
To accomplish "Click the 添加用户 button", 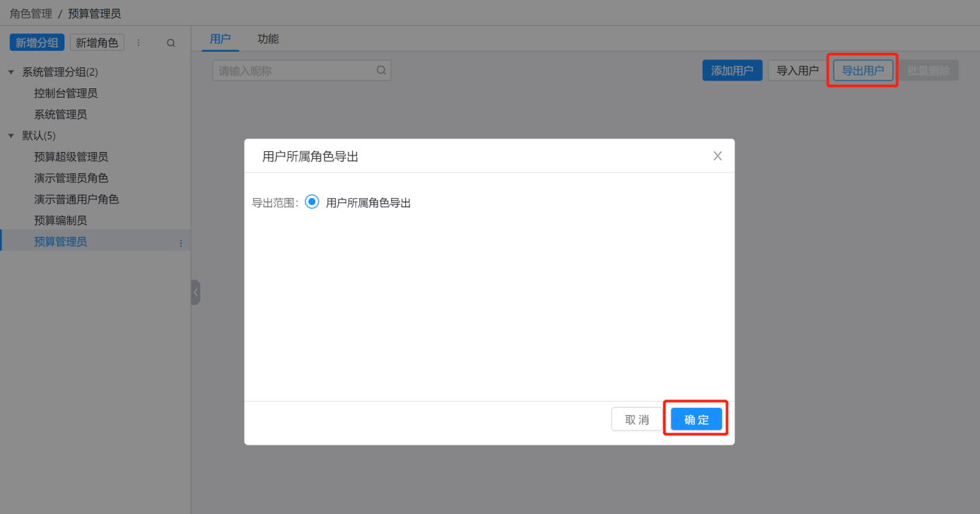I will coord(732,71).
